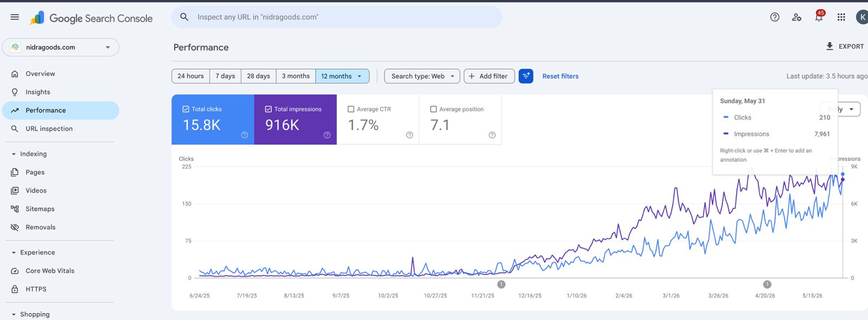The height and width of the screenshot is (320, 868).
Task: Select the 24 hours range tab
Action: [190, 76]
